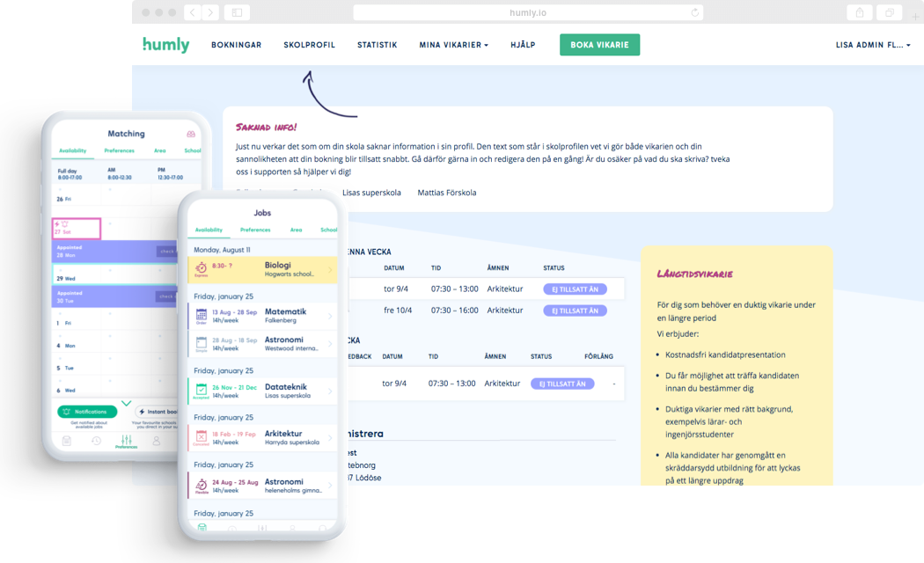924x563 pixels.
Task: Open the Biologi job chevron
Action: [x=330, y=270]
